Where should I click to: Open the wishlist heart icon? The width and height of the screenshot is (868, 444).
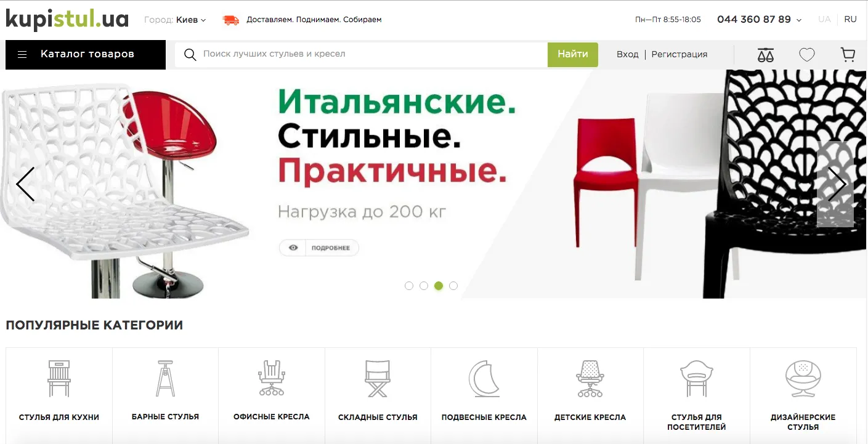click(x=807, y=55)
